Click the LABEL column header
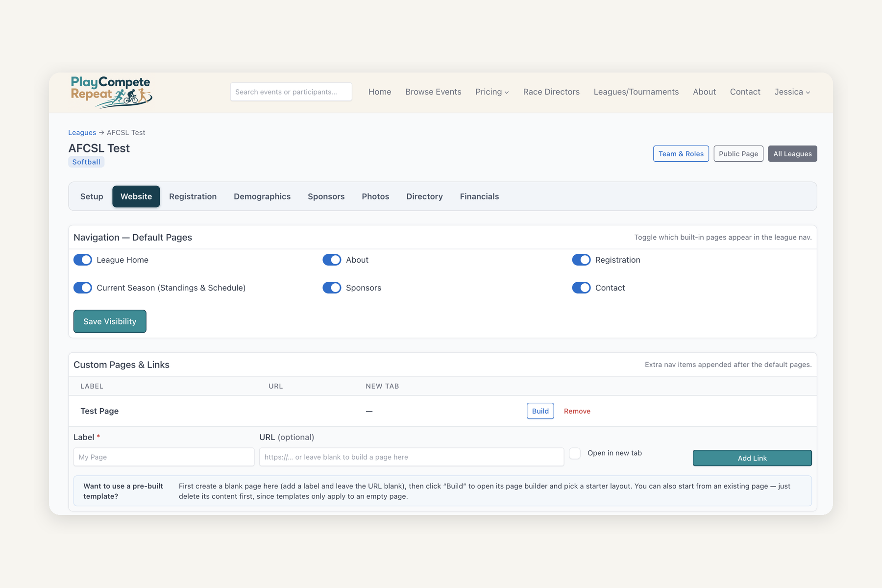 (x=92, y=386)
